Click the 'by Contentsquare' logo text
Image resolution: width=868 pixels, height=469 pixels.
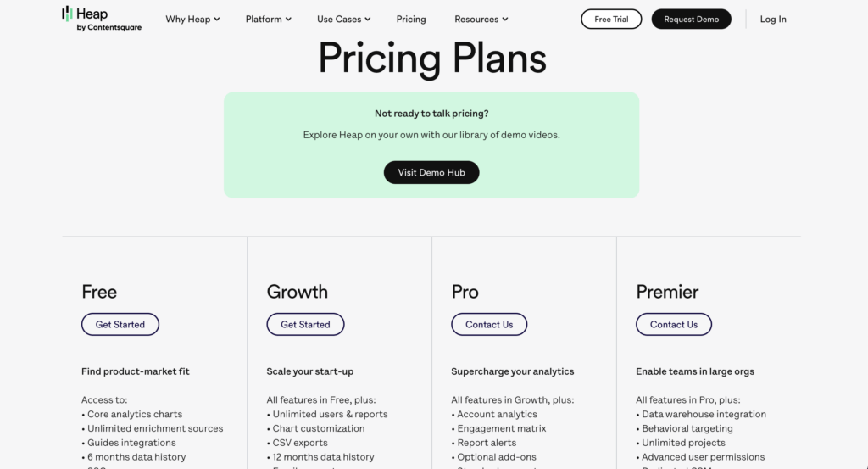coord(108,27)
